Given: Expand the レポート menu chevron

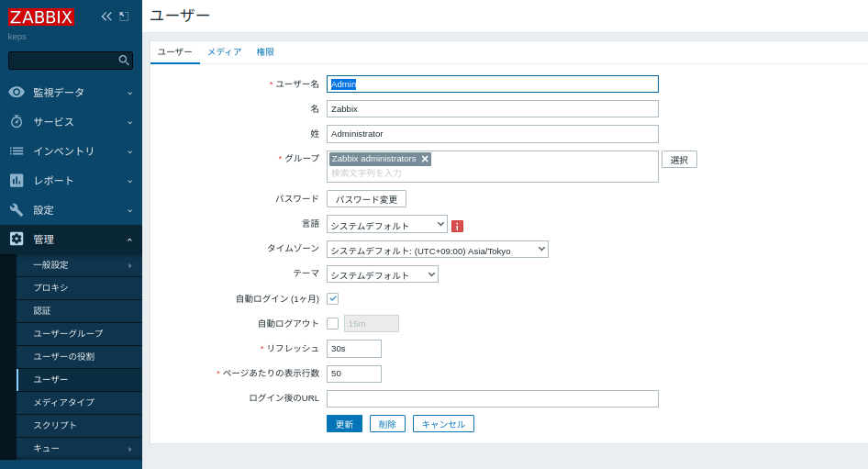Looking at the screenshot, I should (x=130, y=181).
